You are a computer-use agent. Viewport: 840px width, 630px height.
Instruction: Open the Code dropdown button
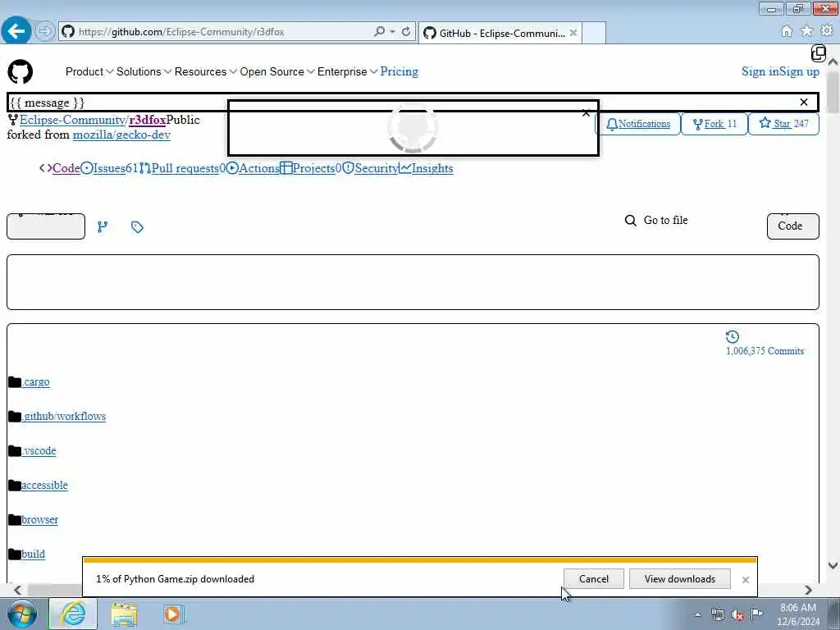coord(793,226)
